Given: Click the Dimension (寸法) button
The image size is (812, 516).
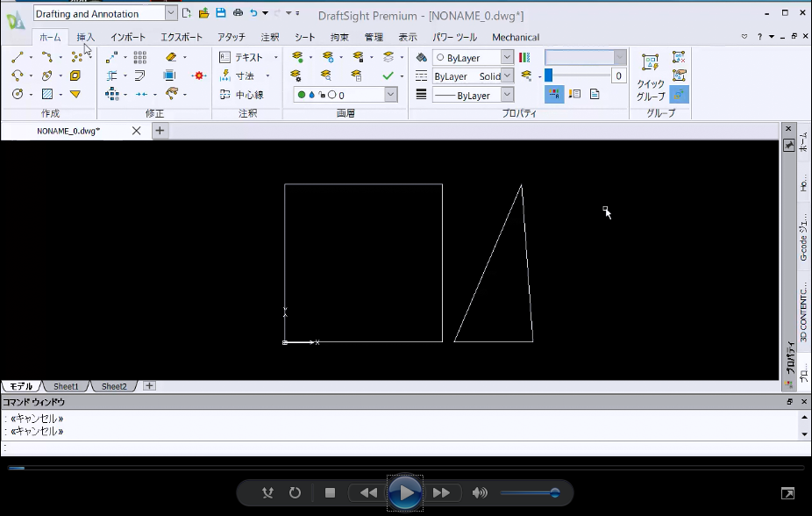Looking at the screenshot, I should [237, 75].
